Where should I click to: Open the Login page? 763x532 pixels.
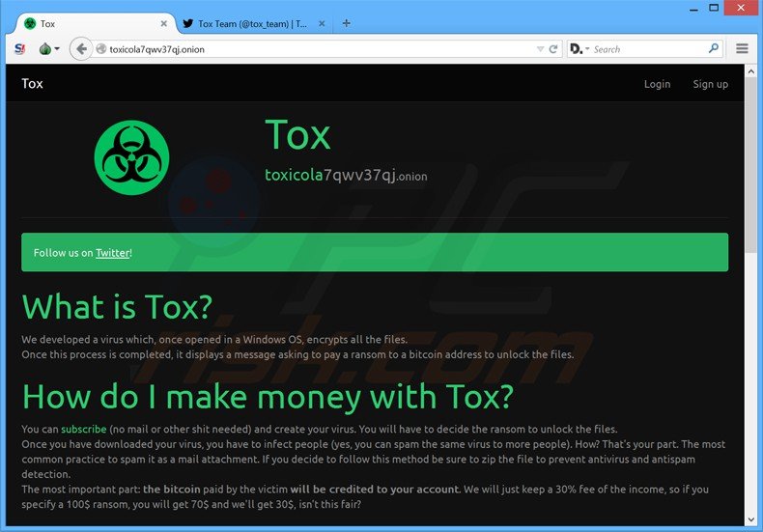[657, 84]
